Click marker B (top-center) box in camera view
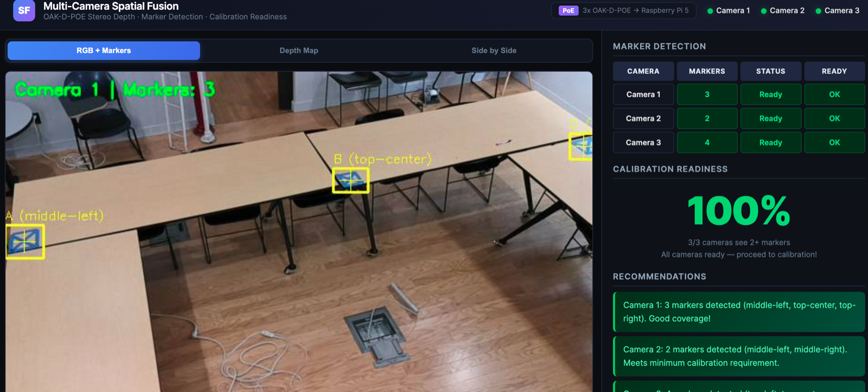The height and width of the screenshot is (392, 868). pyautogui.click(x=350, y=180)
